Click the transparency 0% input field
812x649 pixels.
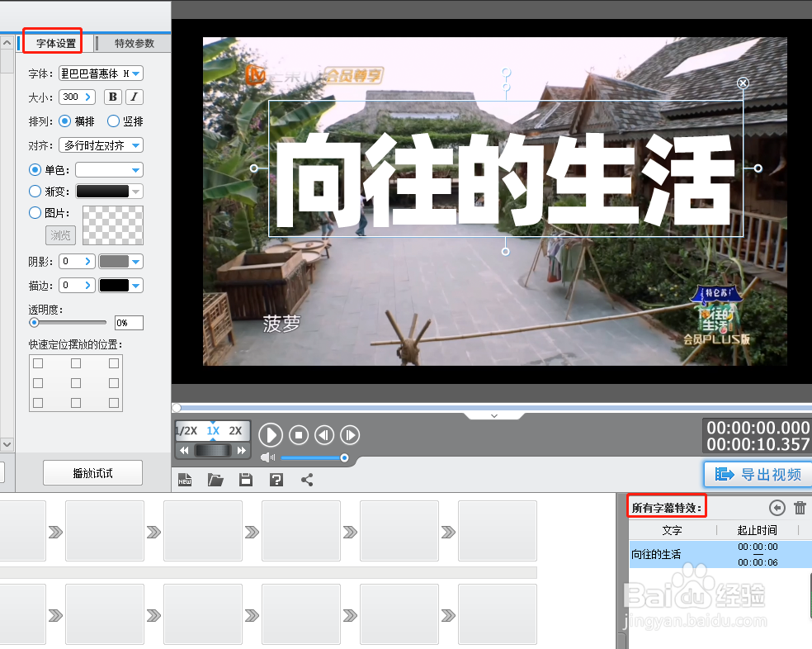(129, 323)
